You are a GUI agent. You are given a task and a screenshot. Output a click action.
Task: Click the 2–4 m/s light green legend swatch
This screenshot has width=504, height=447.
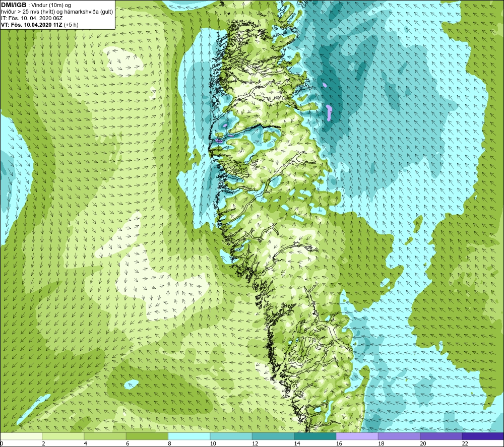(63, 436)
